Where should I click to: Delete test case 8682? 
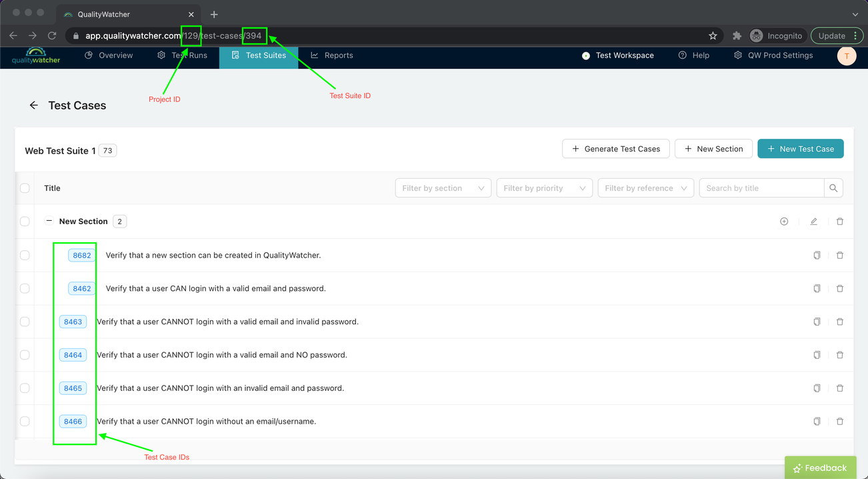pyautogui.click(x=840, y=256)
